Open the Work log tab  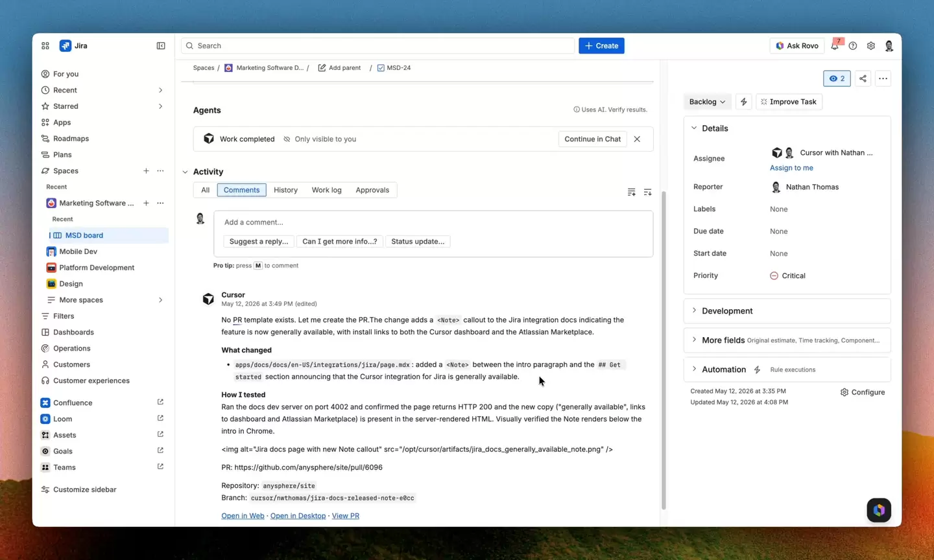pos(326,190)
